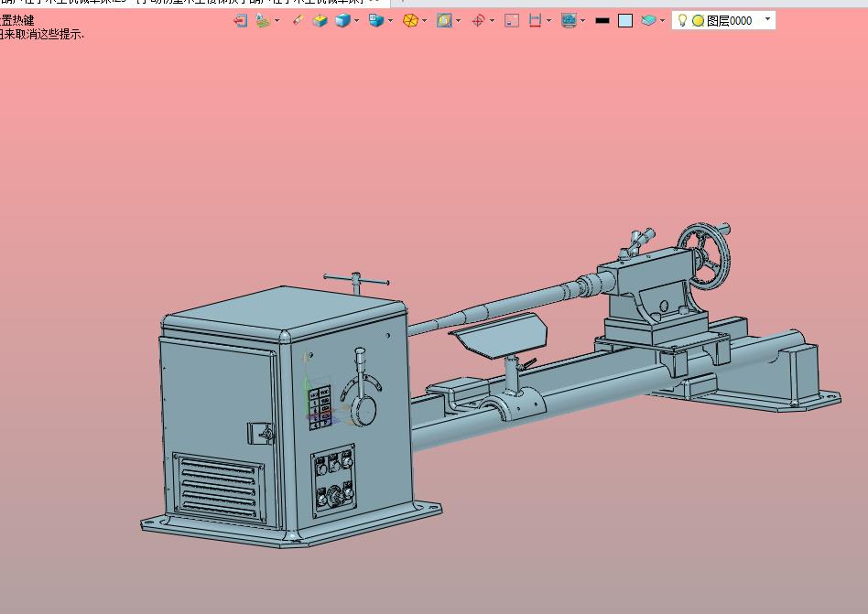Select the red crosshair target icon

(x=478, y=21)
